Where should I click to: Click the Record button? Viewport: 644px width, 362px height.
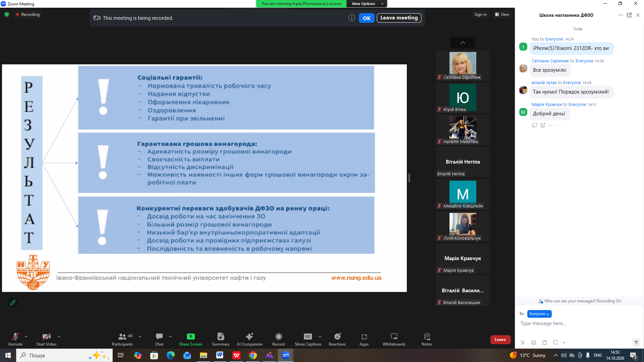tap(278, 339)
